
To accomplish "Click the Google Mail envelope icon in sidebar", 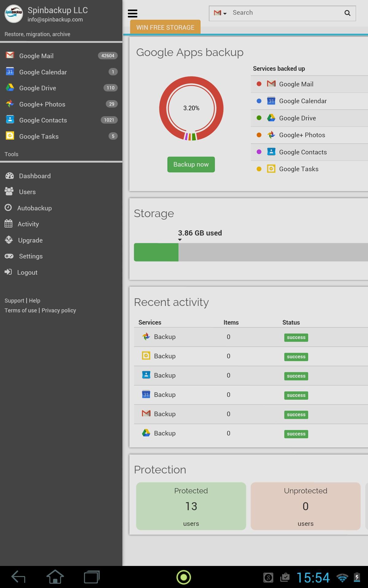I will click(10, 55).
